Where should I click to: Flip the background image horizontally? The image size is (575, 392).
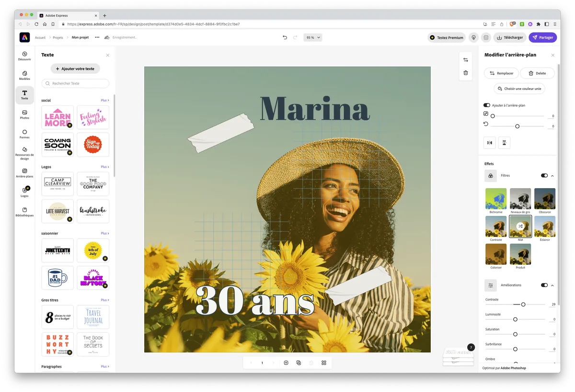tap(489, 142)
